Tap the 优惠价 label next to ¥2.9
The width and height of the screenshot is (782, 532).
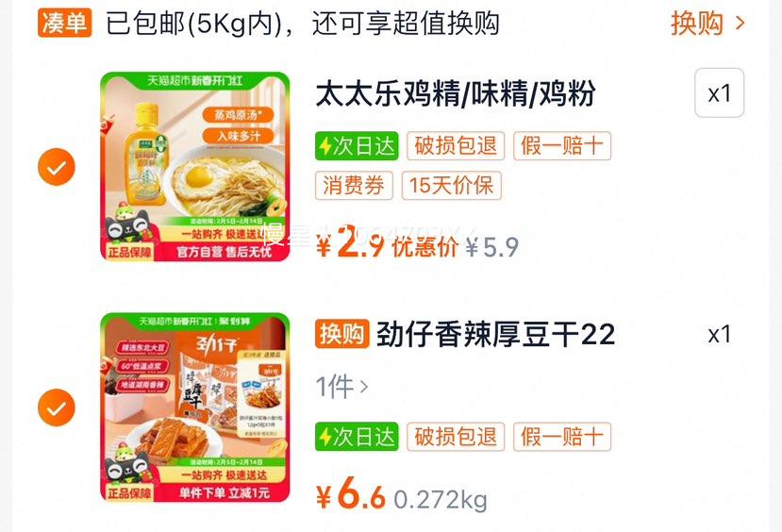click(x=424, y=246)
